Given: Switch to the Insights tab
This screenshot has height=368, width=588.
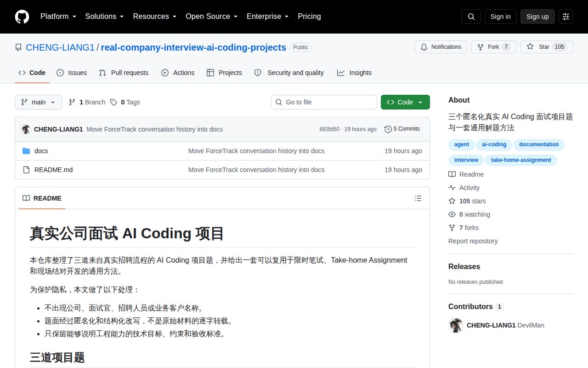Looking at the screenshot, I should click(x=354, y=73).
